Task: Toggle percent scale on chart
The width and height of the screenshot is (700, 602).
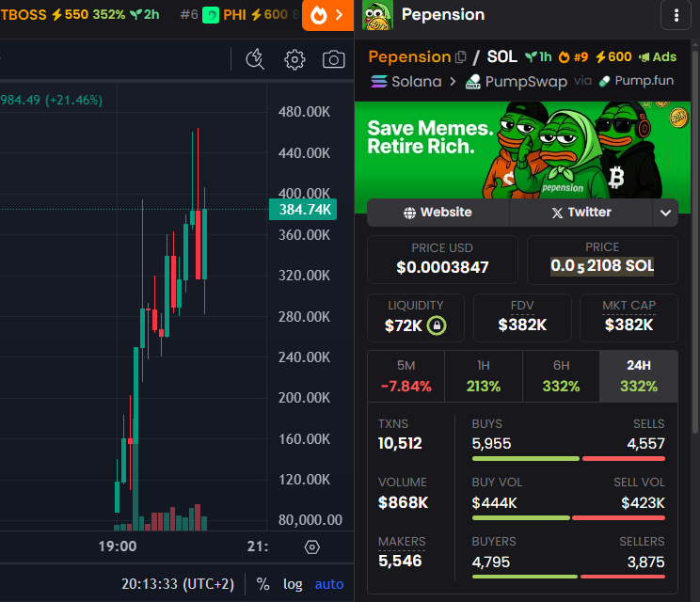Action: (262, 584)
